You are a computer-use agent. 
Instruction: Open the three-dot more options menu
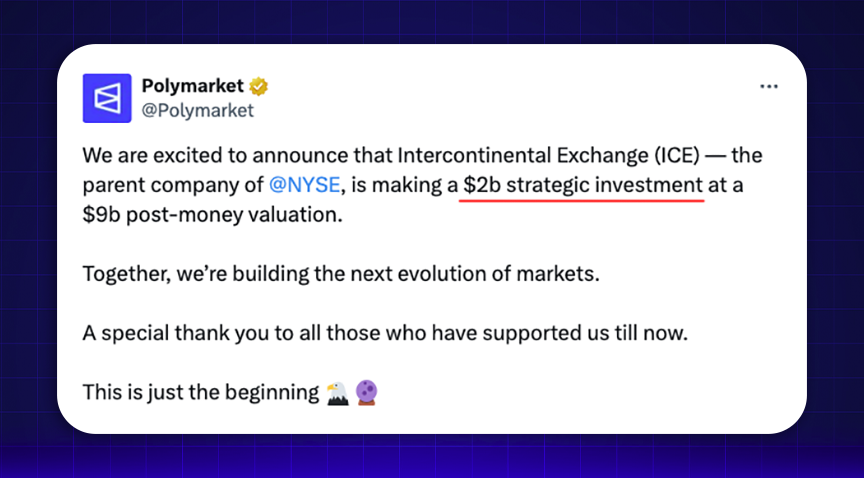click(768, 87)
